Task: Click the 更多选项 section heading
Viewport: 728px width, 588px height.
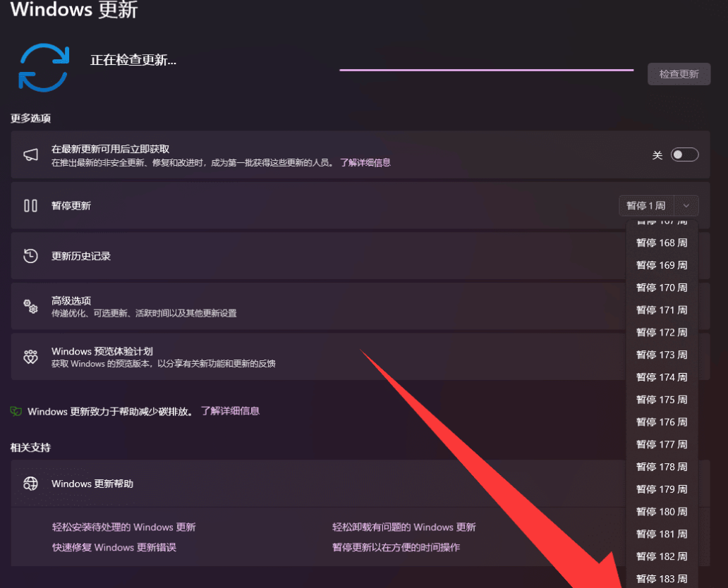Action: 30,118
